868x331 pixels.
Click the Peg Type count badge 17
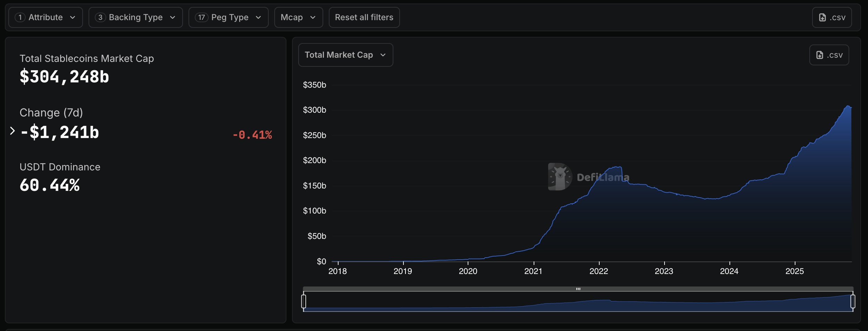(x=201, y=17)
